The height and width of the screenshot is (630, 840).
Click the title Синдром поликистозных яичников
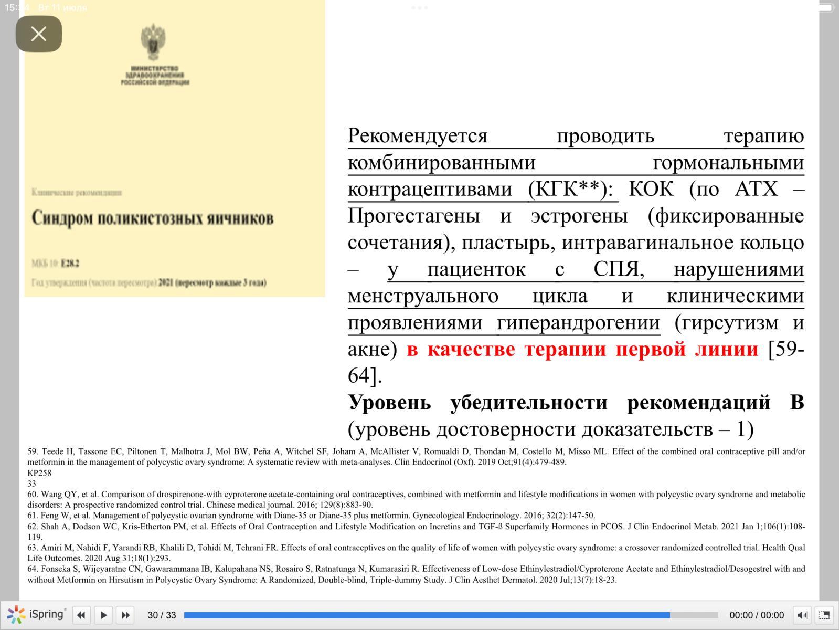[153, 218]
